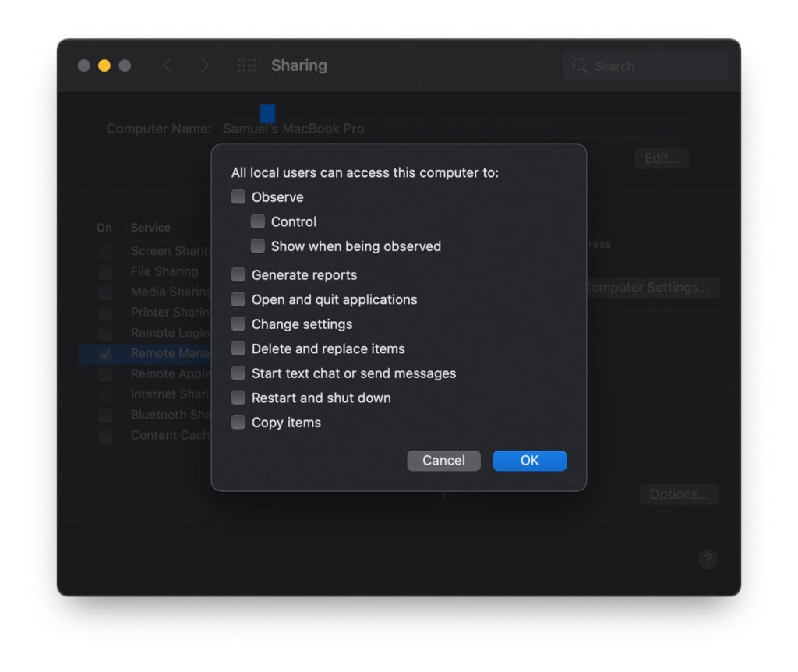Uncheck the Remote Management service checkbox
This screenshot has height=672, width=798.
coord(105,354)
